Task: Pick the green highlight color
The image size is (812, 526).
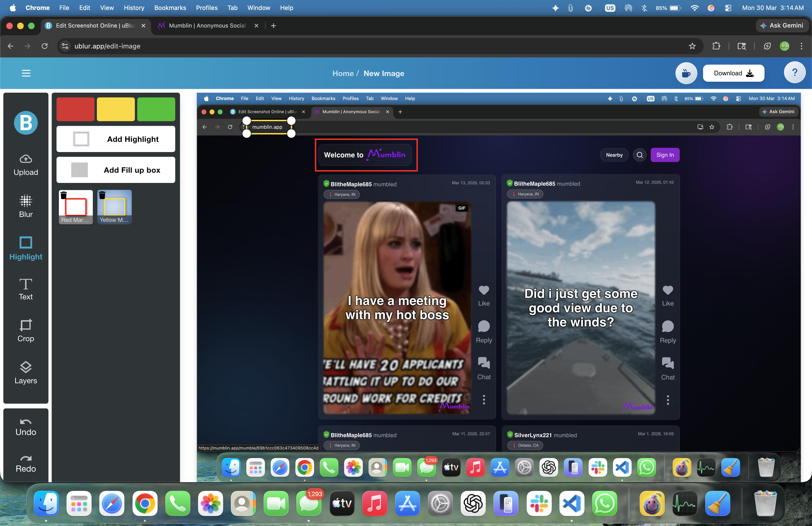Action: coord(156,109)
